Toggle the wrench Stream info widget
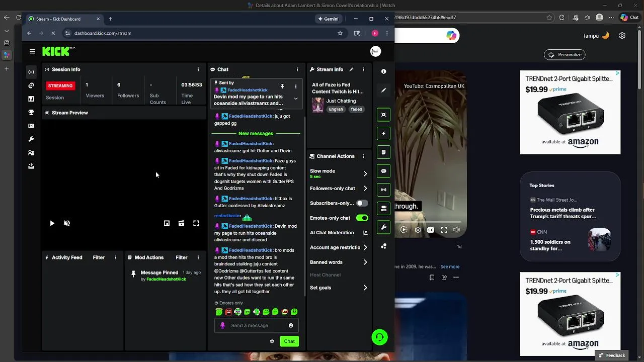644x362 pixels. (383, 227)
